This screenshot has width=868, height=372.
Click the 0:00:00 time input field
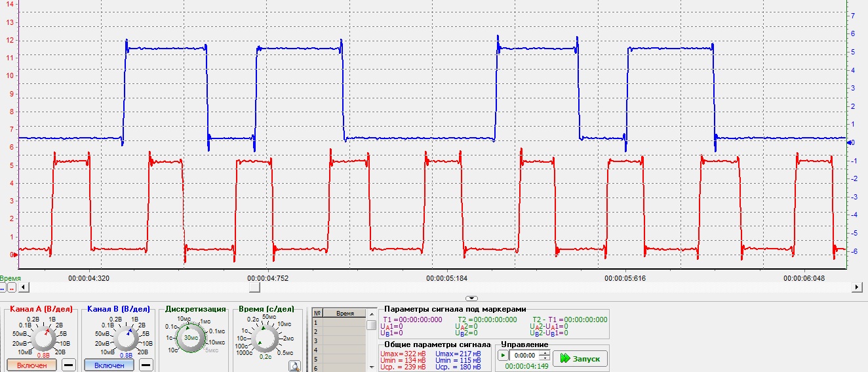(524, 355)
